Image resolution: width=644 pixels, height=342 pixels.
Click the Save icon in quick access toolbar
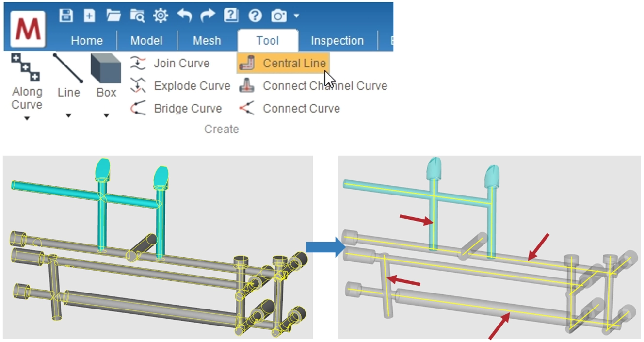pos(66,16)
